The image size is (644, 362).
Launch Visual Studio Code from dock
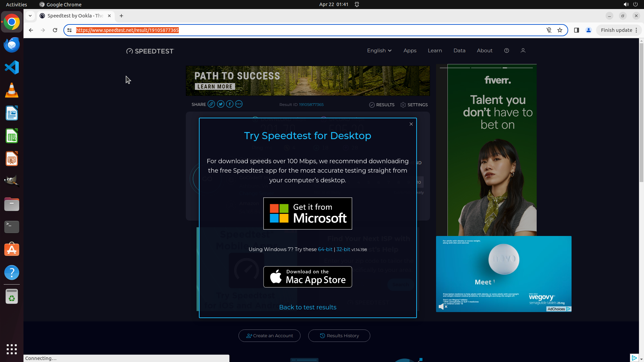click(x=12, y=67)
